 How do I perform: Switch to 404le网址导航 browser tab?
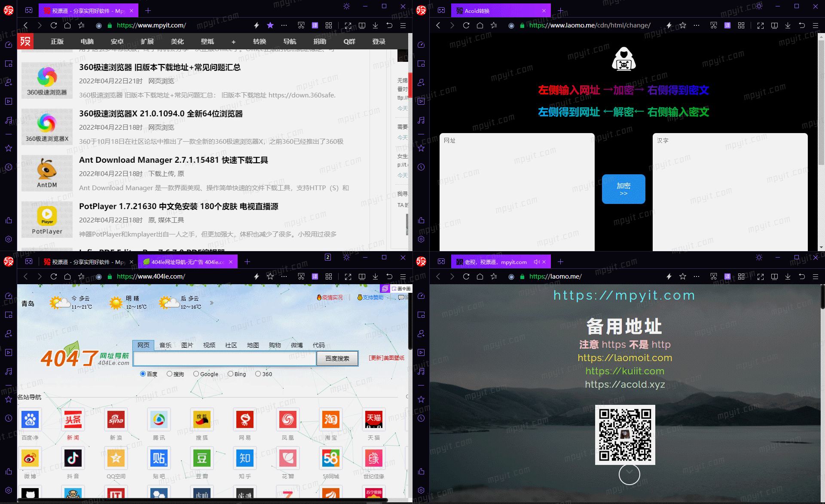tap(188, 262)
